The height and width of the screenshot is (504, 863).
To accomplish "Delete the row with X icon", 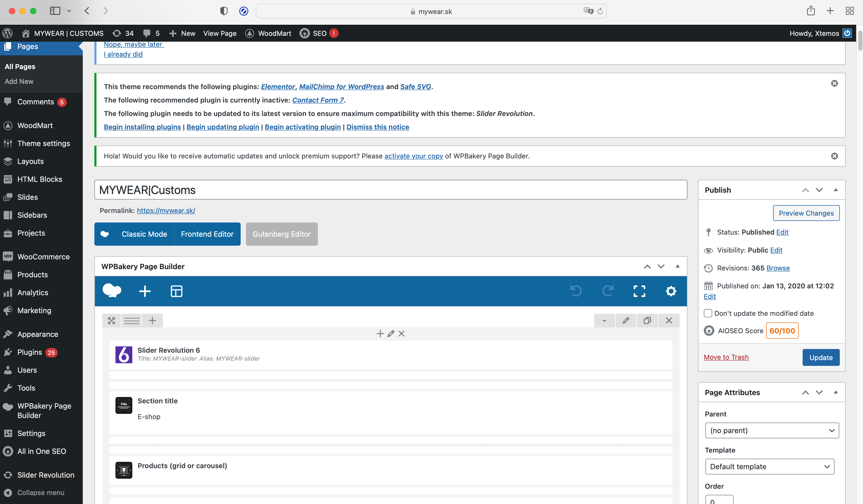I will [x=668, y=321].
